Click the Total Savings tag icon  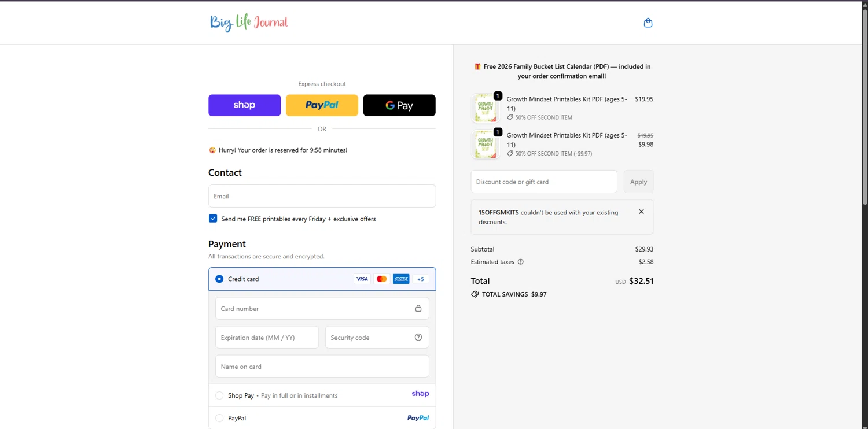point(475,294)
